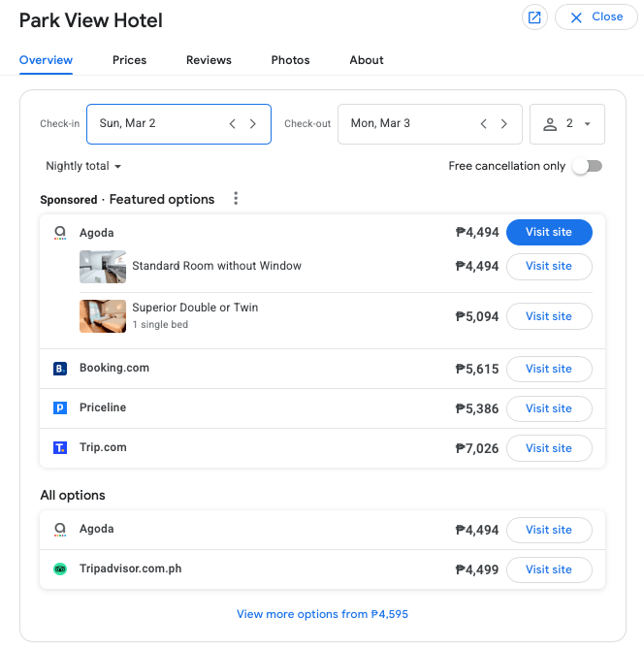The height and width of the screenshot is (650, 644).
Task: Click the Priceline logo icon
Action: [x=60, y=407]
